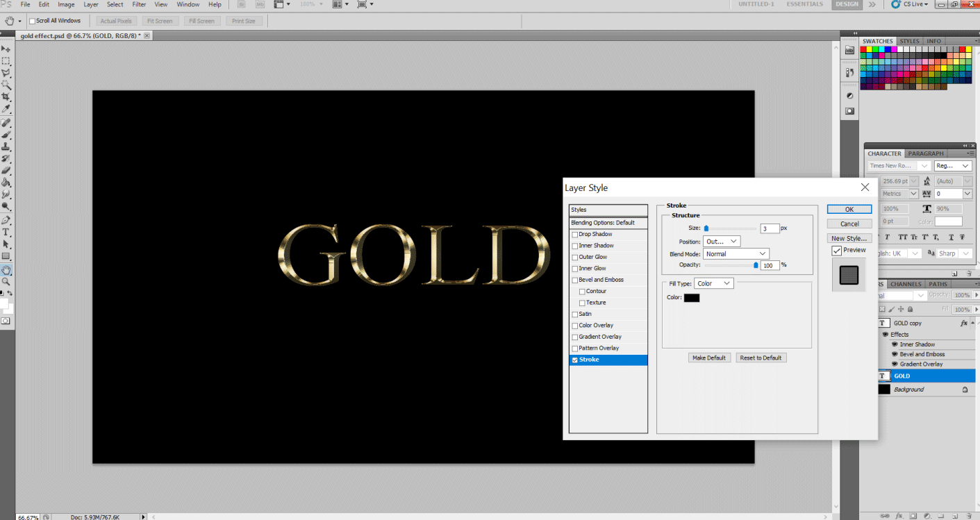Open the stroke Color swatch picker

[x=691, y=297]
